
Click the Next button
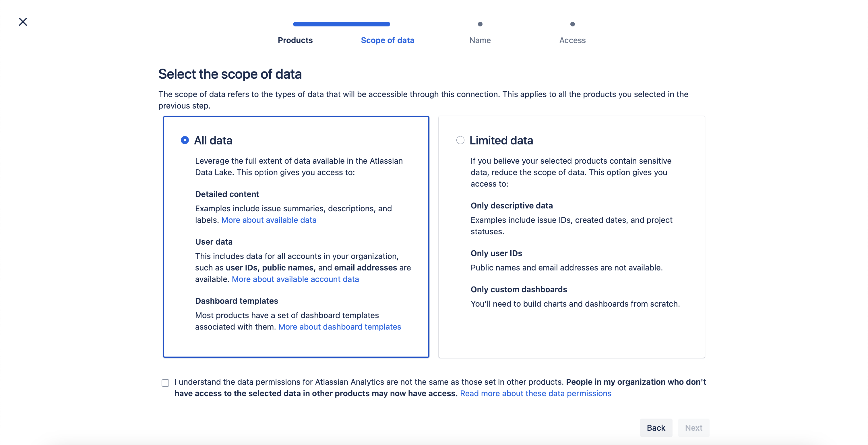point(693,427)
